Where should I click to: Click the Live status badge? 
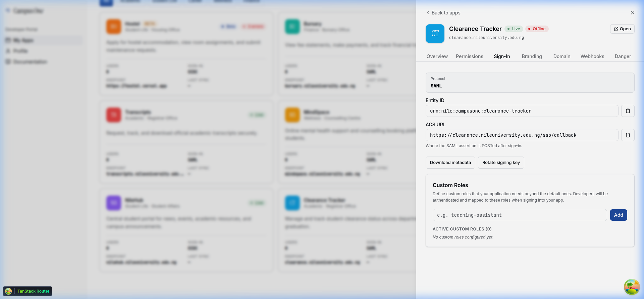[514, 29]
